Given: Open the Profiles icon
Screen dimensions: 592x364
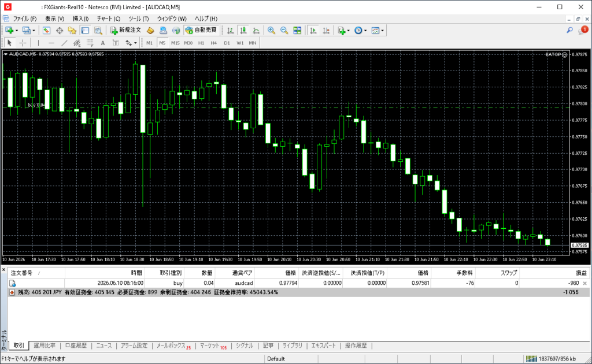Looking at the screenshot, I should [x=26, y=31].
